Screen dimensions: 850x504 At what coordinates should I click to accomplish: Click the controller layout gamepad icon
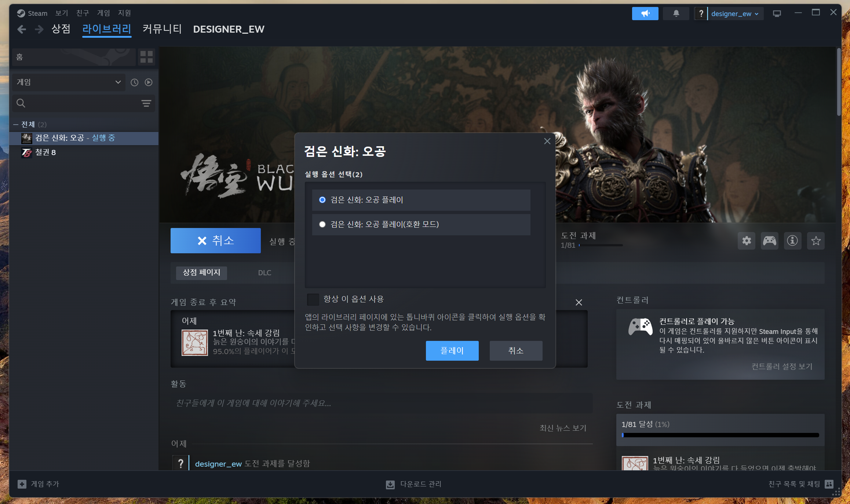click(769, 241)
